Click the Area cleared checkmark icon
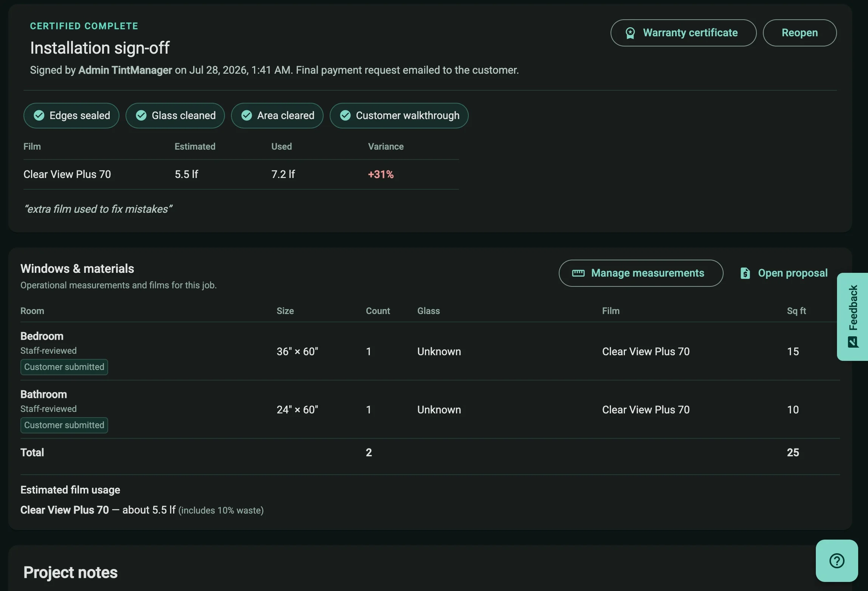Screen dimensions: 868x591 (x=246, y=116)
